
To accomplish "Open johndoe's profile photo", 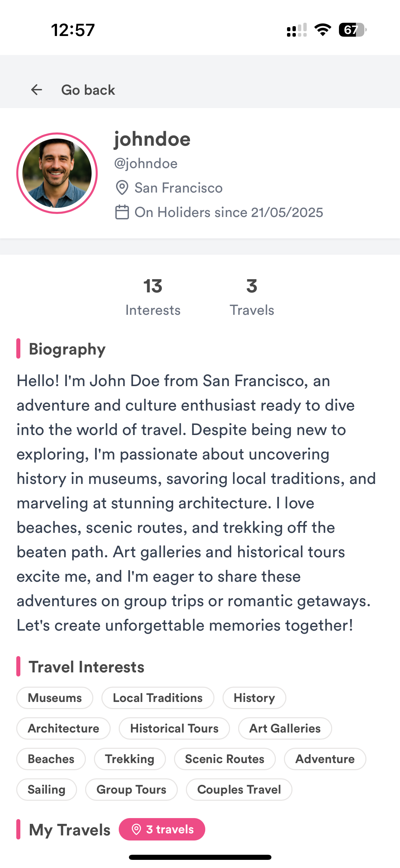I will (x=57, y=173).
